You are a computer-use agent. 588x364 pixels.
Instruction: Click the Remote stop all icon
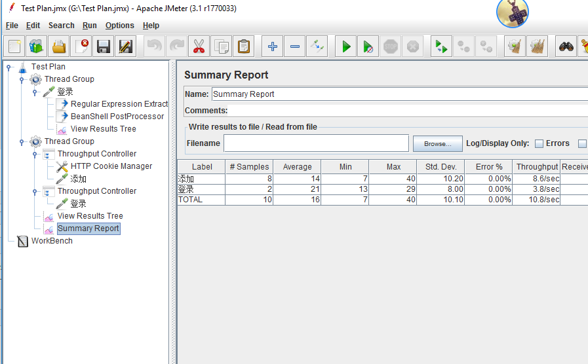pyautogui.click(x=463, y=47)
